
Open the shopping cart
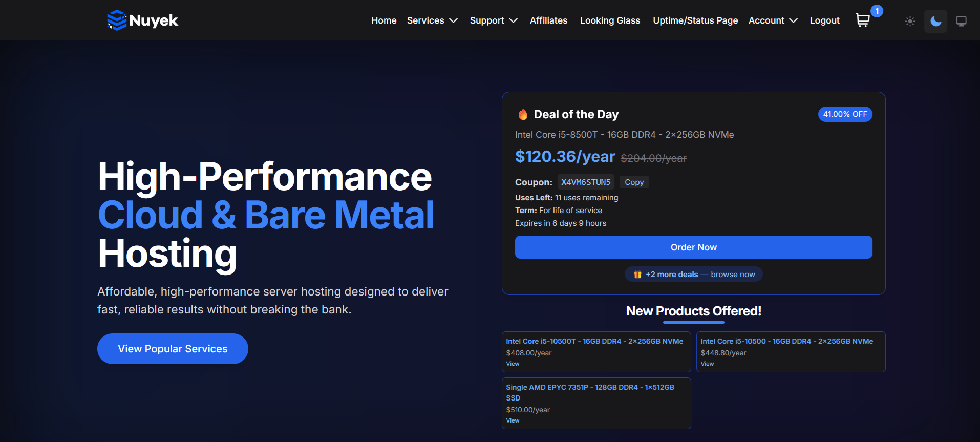pyautogui.click(x=863, y=20)
